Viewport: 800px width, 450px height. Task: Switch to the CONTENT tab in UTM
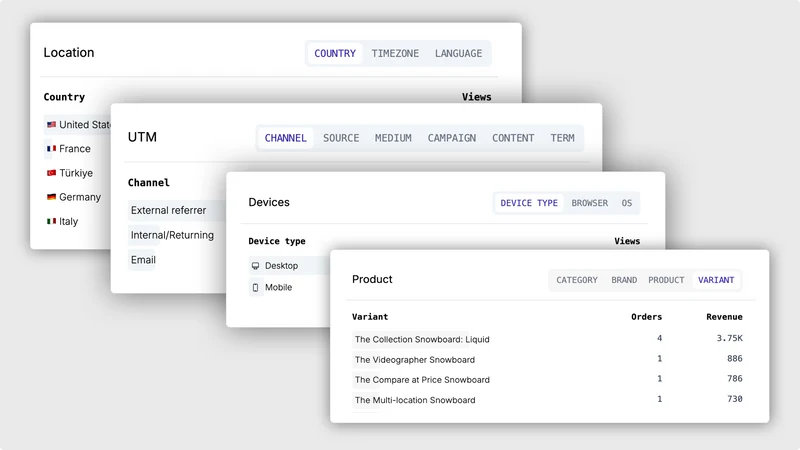pyautogui.click(x=513, y=138)
